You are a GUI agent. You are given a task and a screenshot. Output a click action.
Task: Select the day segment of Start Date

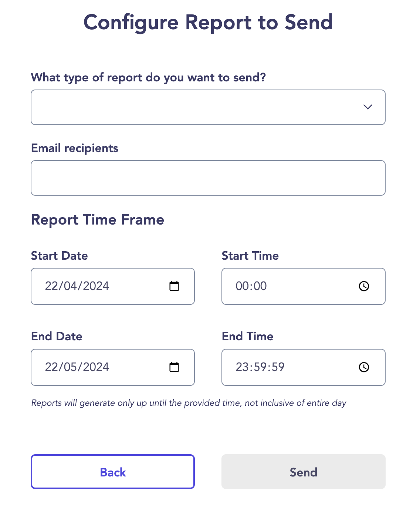(51, 286)
